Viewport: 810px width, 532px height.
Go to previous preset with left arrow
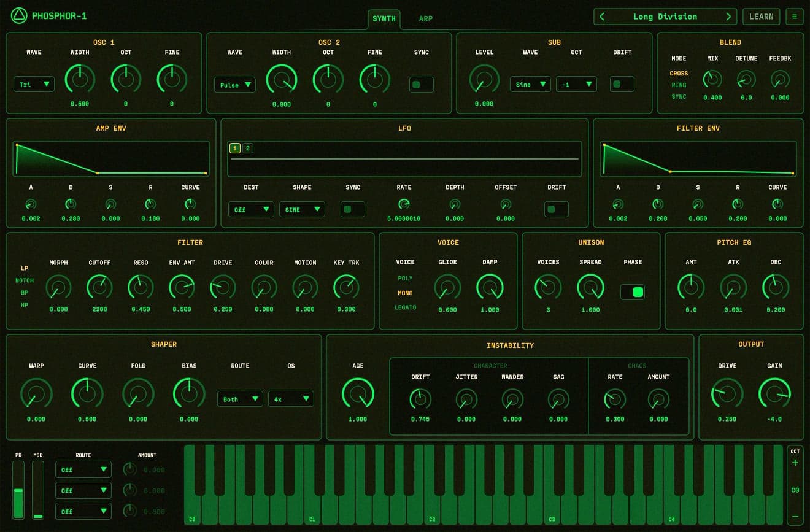tap(602, 17)
